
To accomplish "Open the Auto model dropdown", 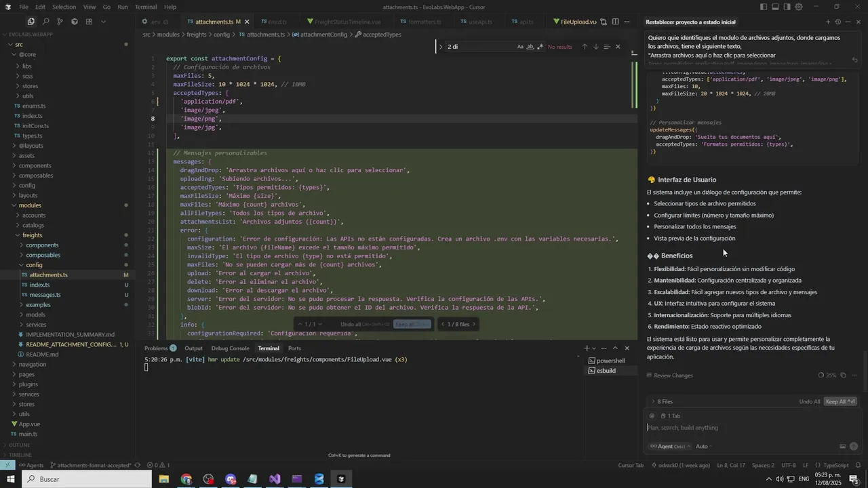I will coord(704,447).
